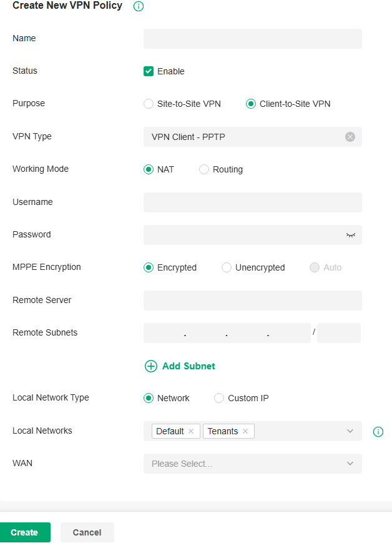The height and width of the screenshot is (543, 392).
Task: Click the plus icon next to Add Subnet
Action: coord(150,366)
